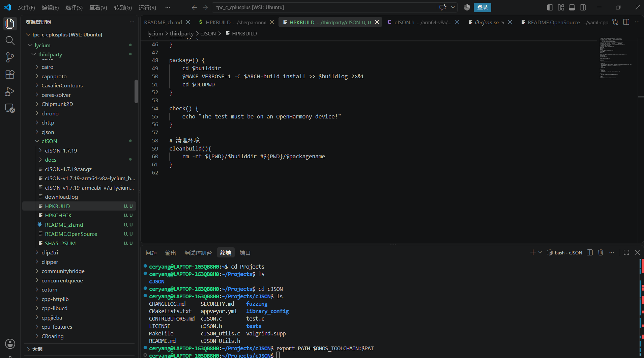Show overflow menu items ellipsis
Viewport: 644px width, 358px height.
click(168, 7)
